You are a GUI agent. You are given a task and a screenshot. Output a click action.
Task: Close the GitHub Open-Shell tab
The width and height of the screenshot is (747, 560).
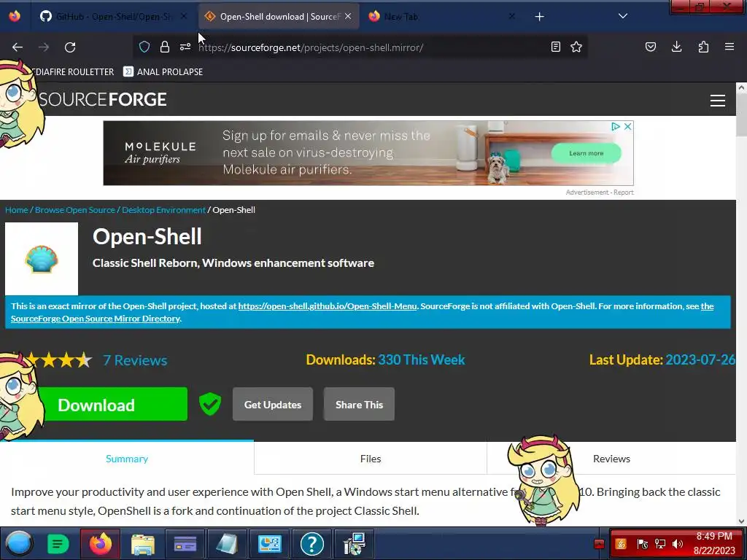coord(184,16)
